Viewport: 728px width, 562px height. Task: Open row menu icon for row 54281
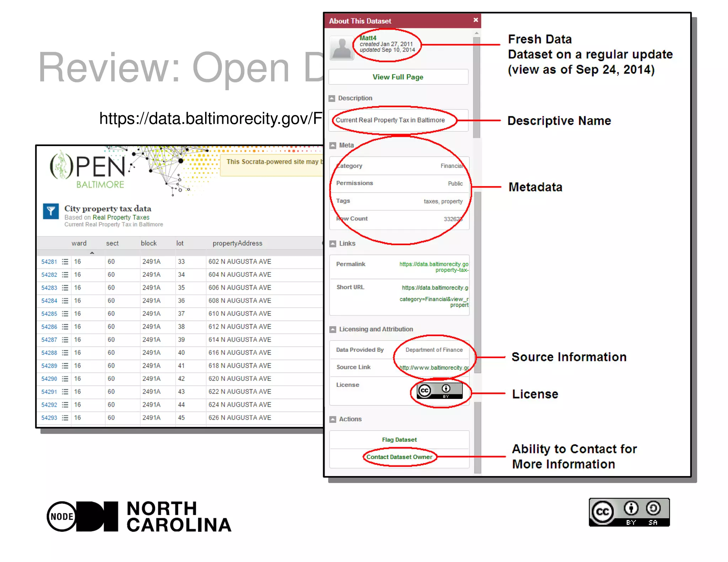(x=65, y=262)
